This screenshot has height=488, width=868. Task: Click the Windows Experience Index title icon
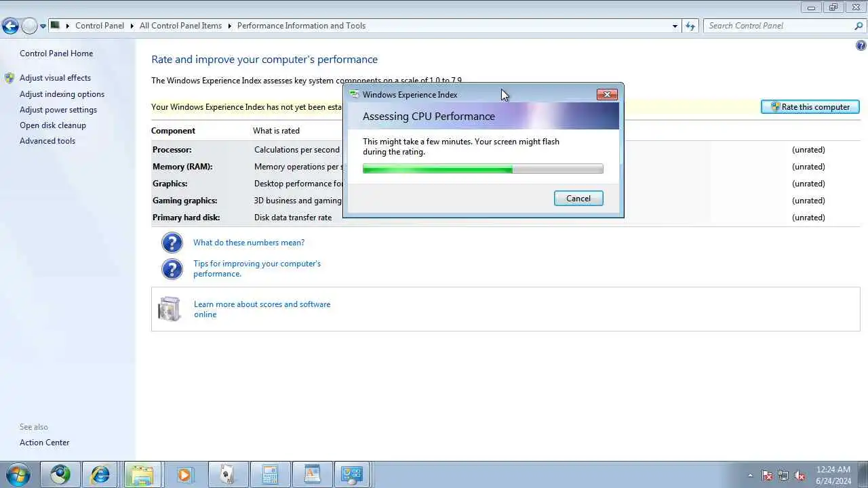click(x=354, y=95)
